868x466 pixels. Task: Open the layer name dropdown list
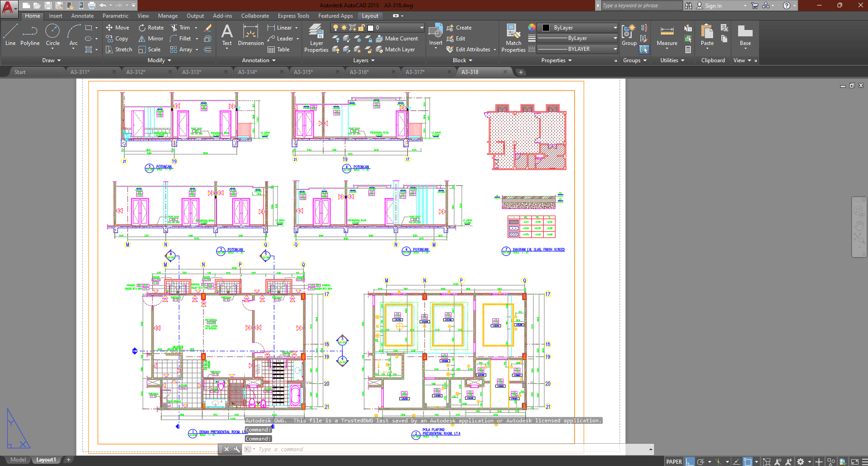tap(421, 28)
